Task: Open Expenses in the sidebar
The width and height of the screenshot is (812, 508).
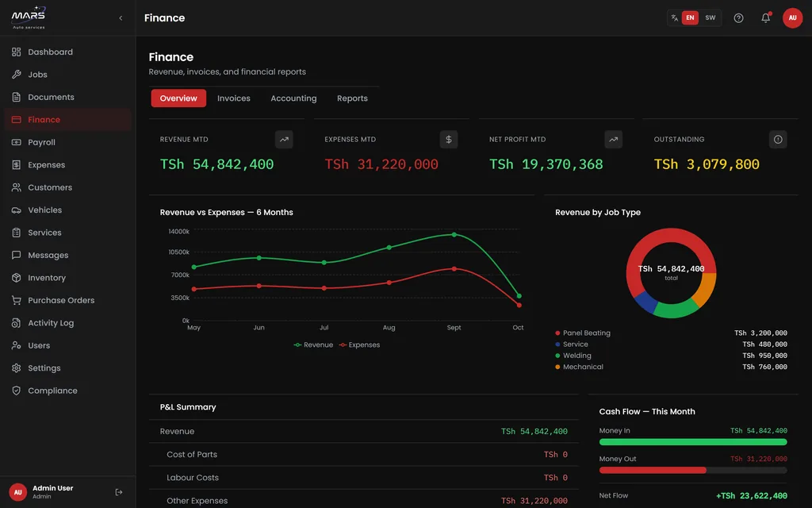Action: click(67, 165)
